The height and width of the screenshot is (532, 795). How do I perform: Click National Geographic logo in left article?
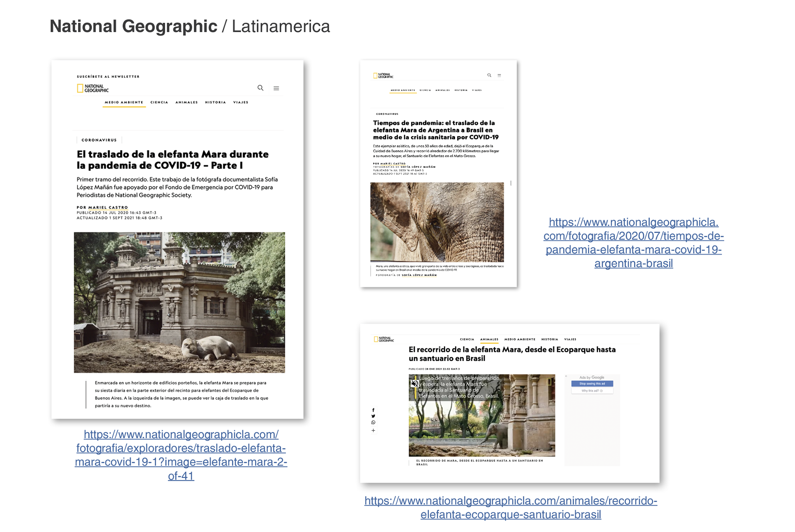pyautogui.click(x=93, y=88)
